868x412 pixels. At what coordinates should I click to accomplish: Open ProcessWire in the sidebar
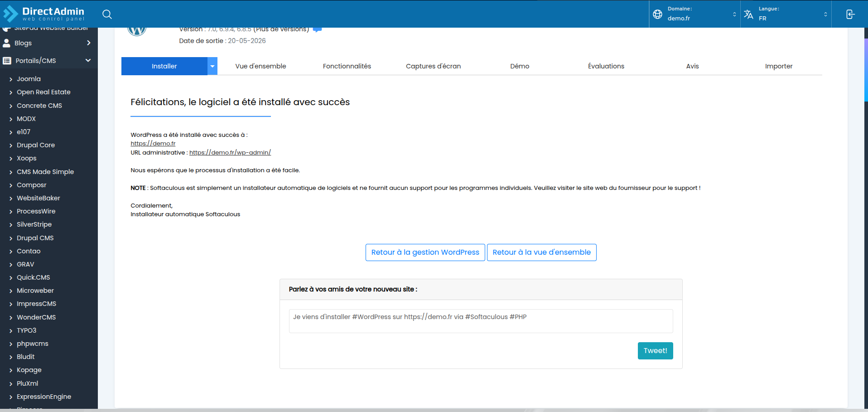(x=36, y=211)
